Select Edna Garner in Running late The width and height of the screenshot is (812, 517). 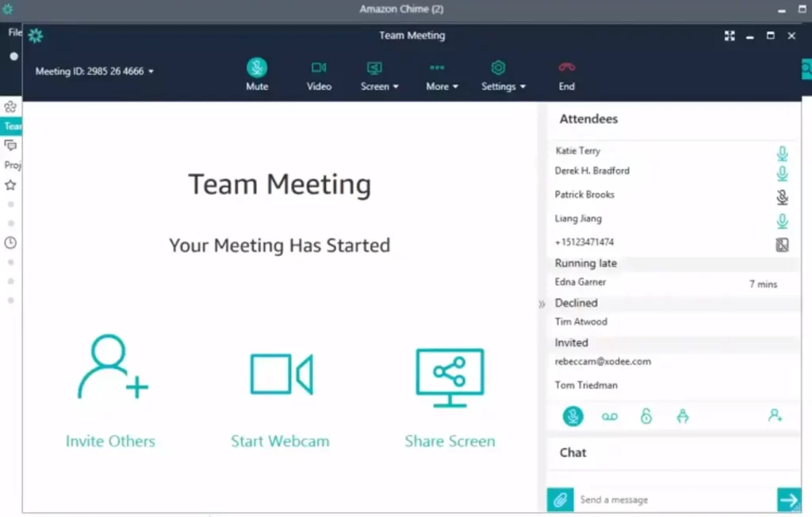coord(580,282)
